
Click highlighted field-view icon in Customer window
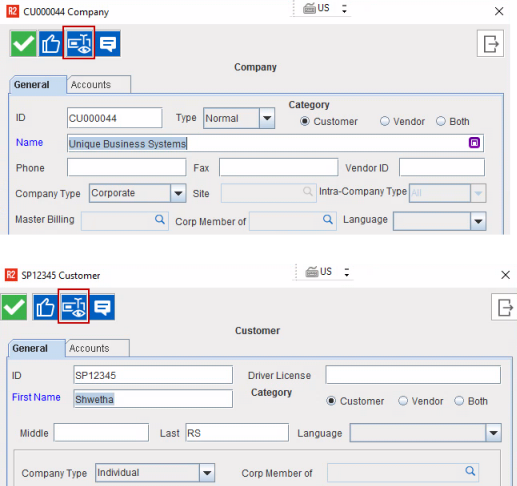tap(74, 306)
